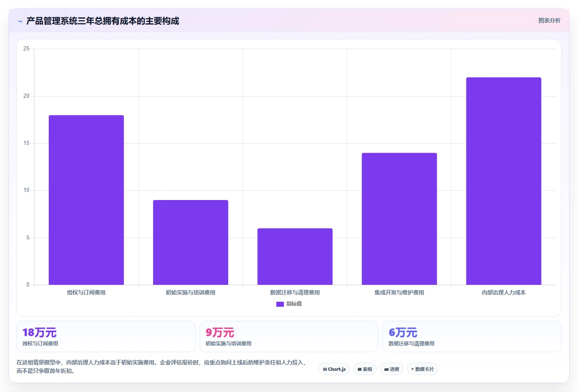The height and width of the screenshot is (392, 578).
Task: Select the 初始实施与培训费用 bar
Action: (190, 242)
